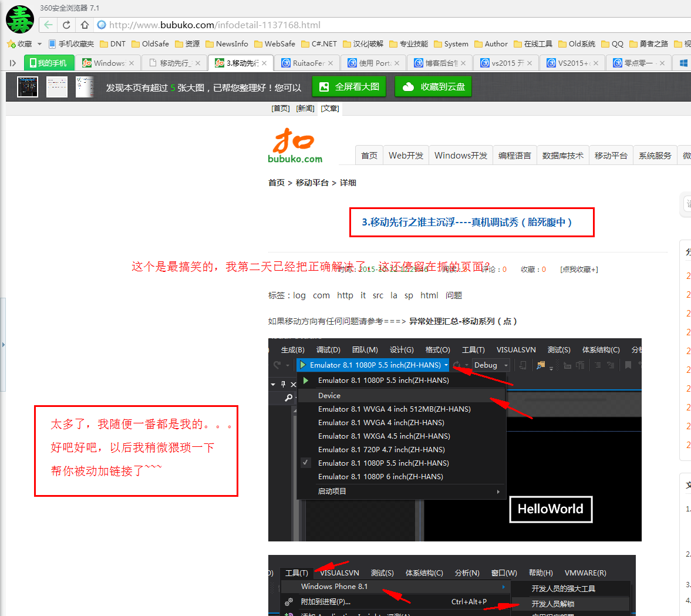Open the 资源 bookmark folder

click(187, 44)
